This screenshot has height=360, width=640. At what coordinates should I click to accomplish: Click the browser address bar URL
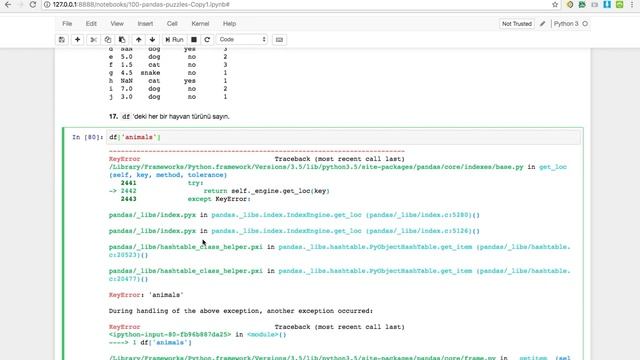tap(141, 4)
